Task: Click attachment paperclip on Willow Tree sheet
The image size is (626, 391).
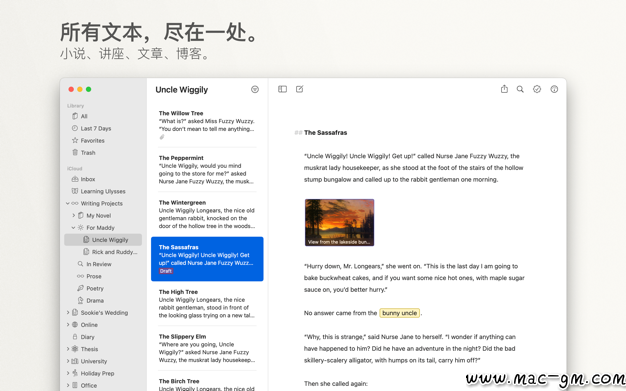Action: pos(162,137)
